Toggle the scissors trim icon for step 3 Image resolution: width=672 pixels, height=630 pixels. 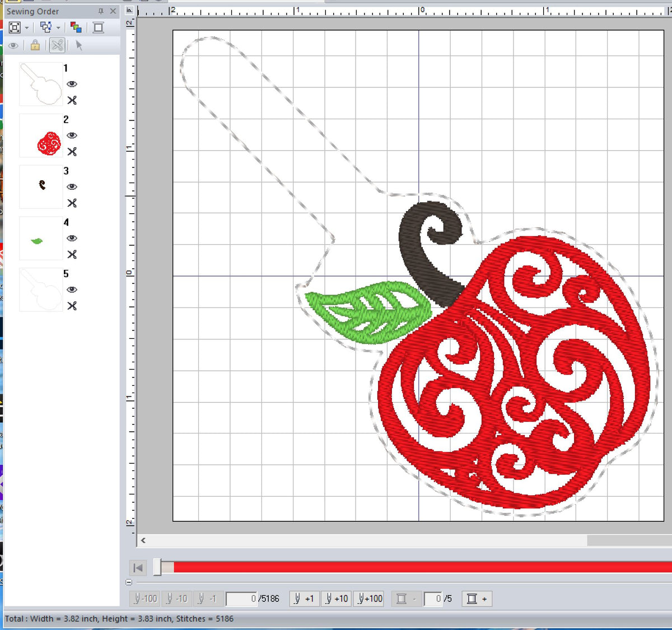click(72, 203)
